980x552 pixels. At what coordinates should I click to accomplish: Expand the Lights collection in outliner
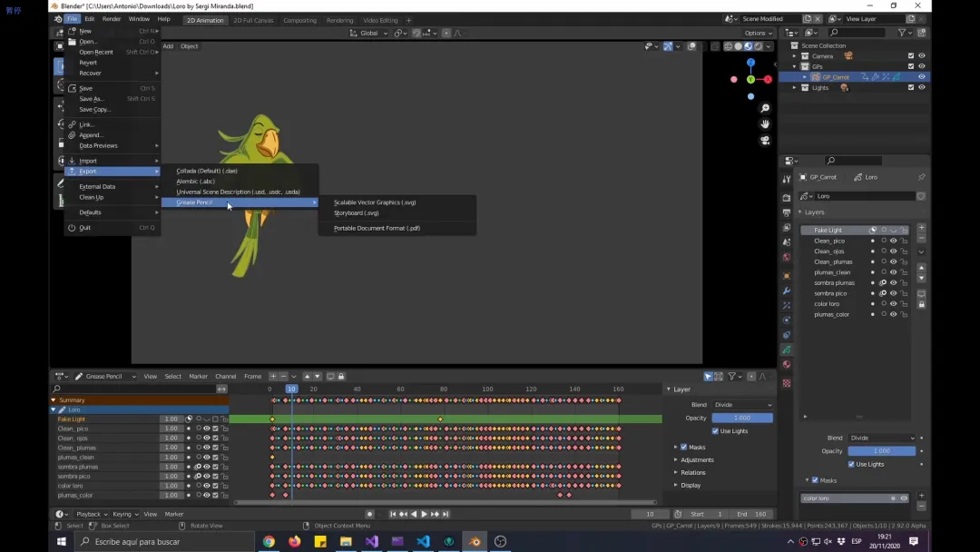click(794, 87)
